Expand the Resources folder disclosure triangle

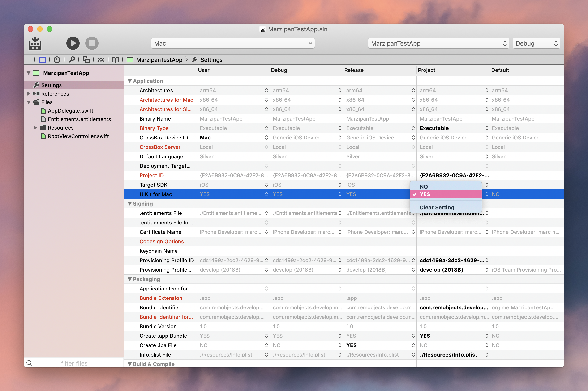(35, 128)
